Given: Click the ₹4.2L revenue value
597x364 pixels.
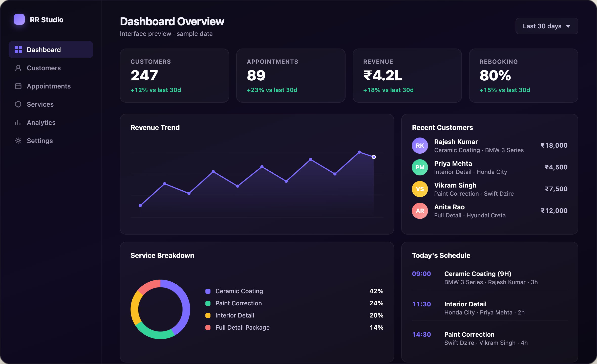Looking at the screenshot, I should 383,75.
